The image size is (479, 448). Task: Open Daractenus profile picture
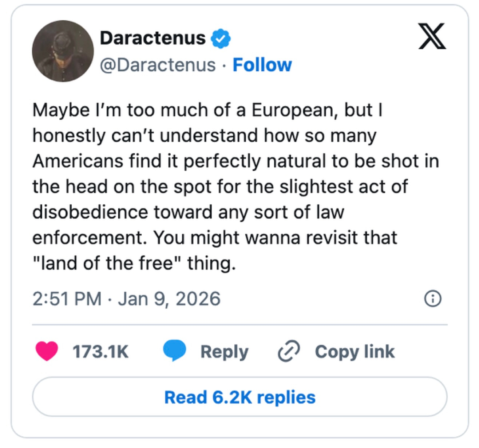(63, 51)
